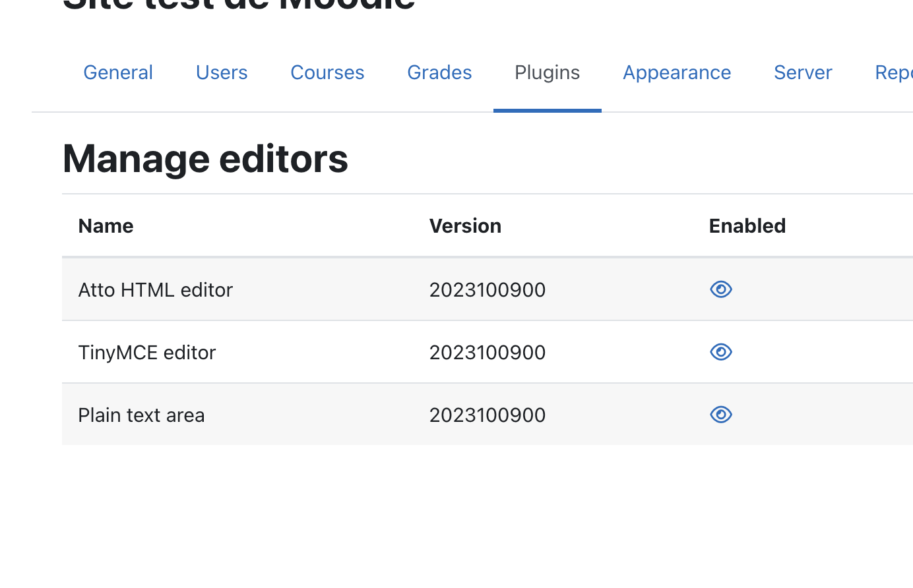913x588 pixels.
Task: Click the Manage editors heading
Action: click(x=205, y=159)
